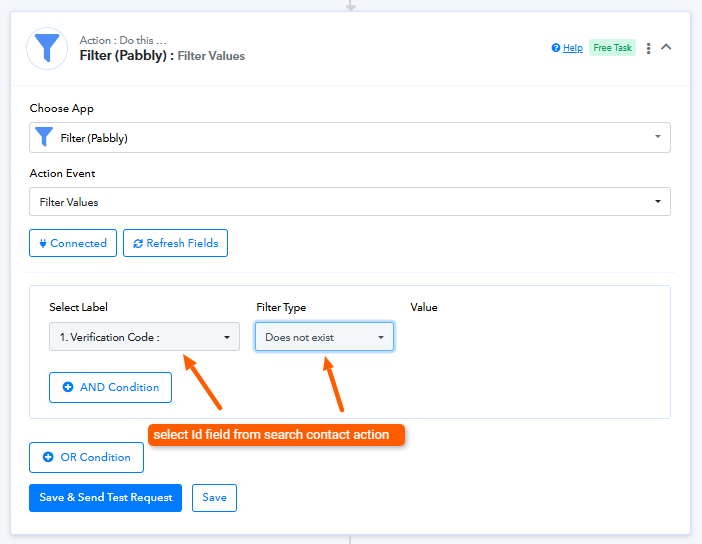Collapse the Filter action step panel
Viewport: 702px width, 544px height.
pos(667,47)
